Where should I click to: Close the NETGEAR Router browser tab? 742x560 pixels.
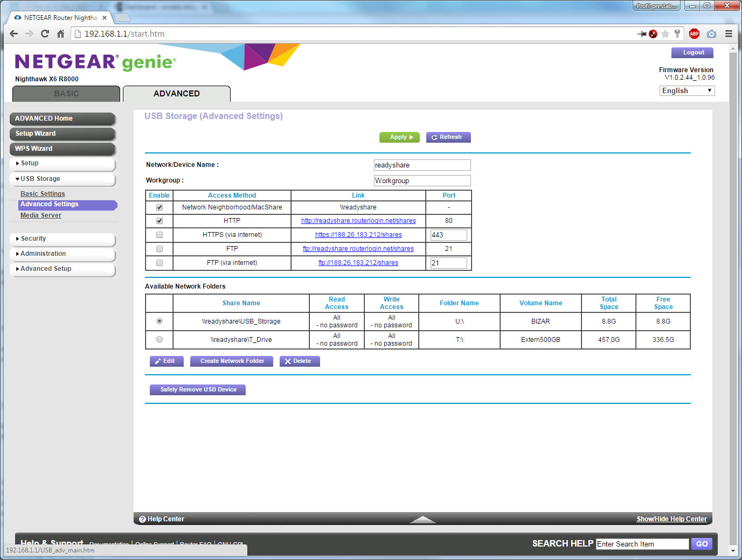(105, 18)
